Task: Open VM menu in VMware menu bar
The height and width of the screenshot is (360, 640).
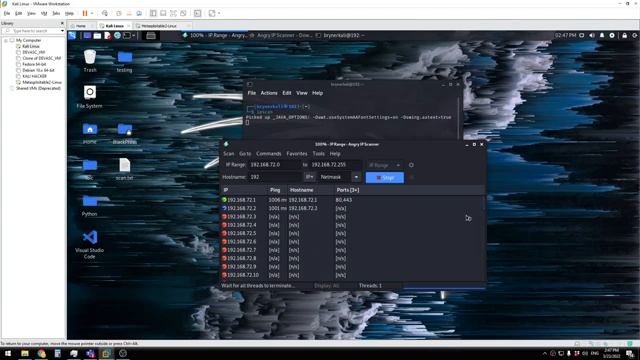Action: tap(44, 13)
